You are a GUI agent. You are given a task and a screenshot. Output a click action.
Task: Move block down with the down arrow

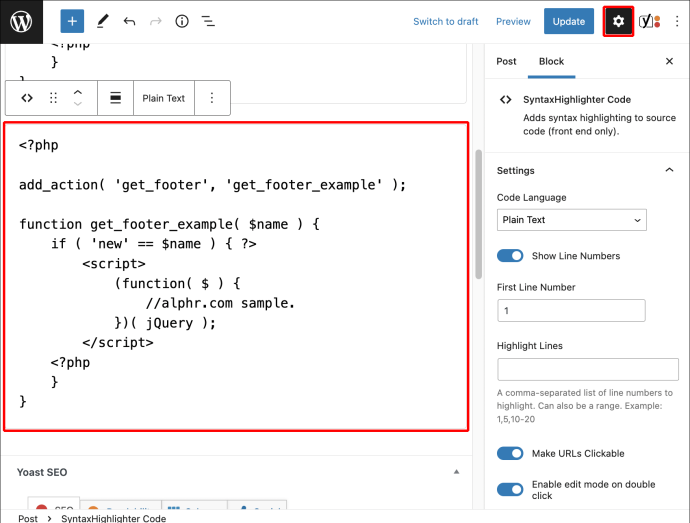pos(78,104)
